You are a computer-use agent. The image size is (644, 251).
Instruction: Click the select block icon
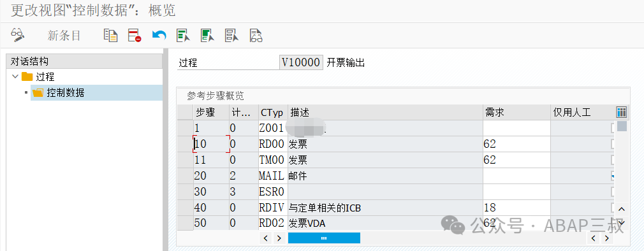[x=207, y=35]
